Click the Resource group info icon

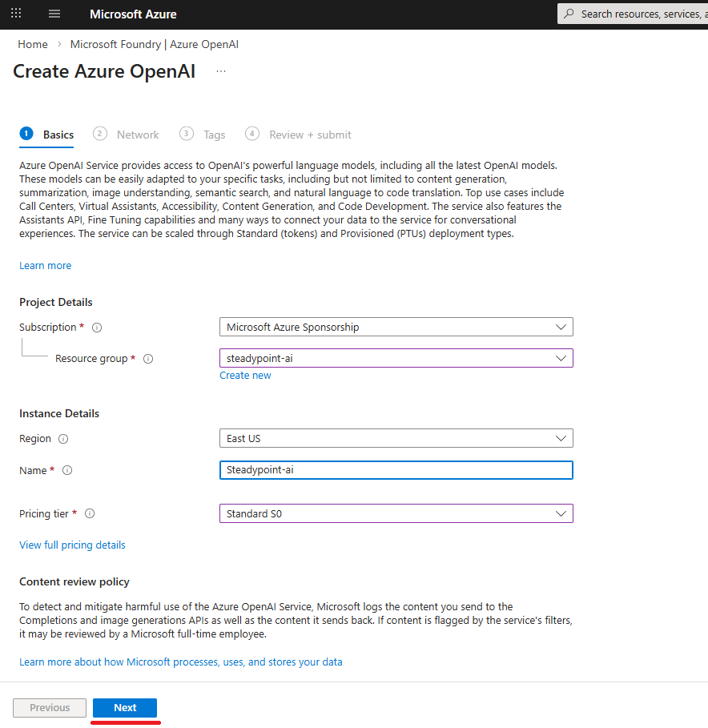148,359
